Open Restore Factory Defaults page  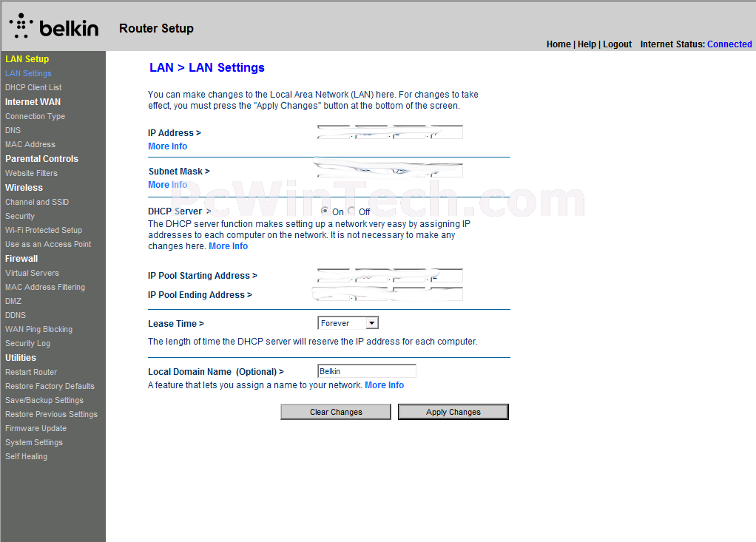point(50,386)
